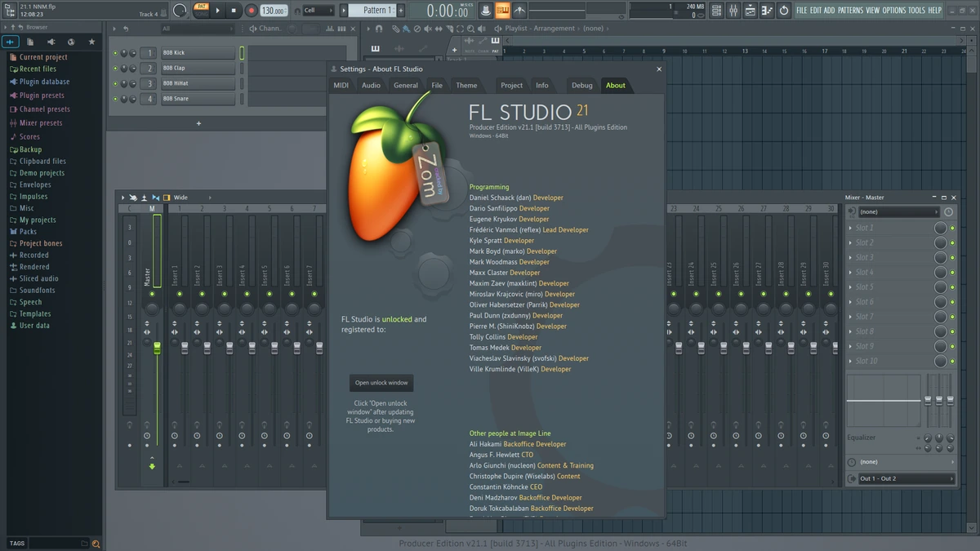This screenshot has width=980, height=551.
Task: Toggle the Master track mute LED
Action: pos(151,294)
